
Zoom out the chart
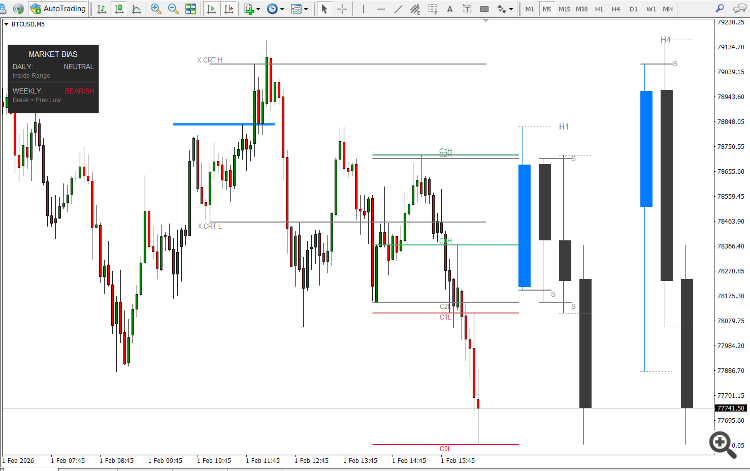click(x=173, y=9)
